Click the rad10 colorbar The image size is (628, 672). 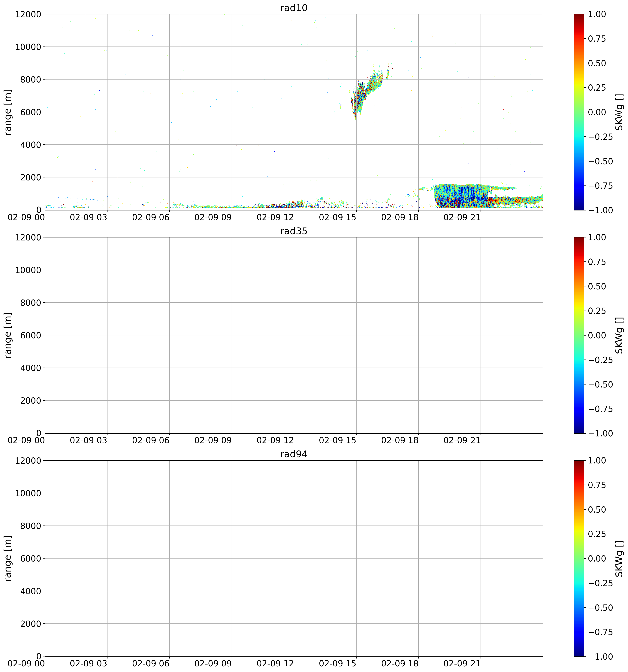tap(579, 112)
